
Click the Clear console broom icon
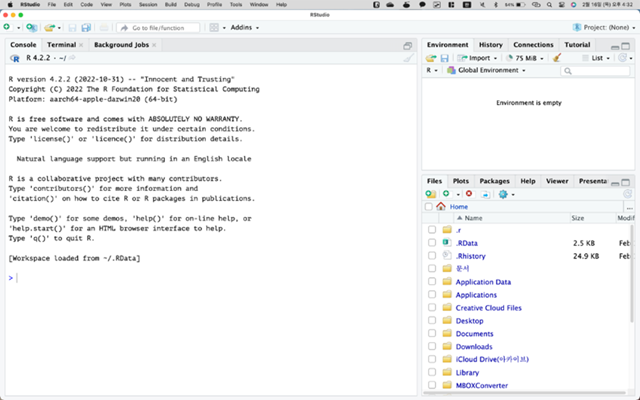pyautogui.click(x=408, y=58)
